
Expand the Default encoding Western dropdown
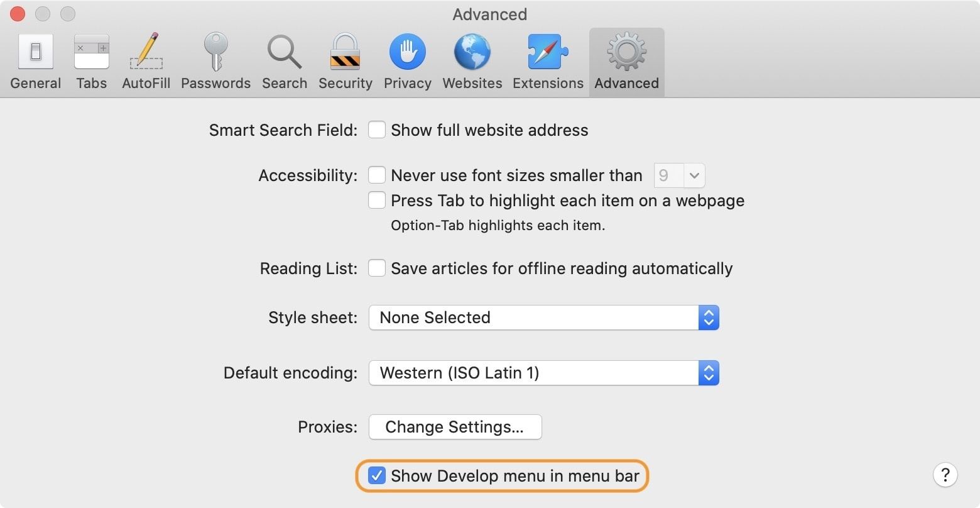pyautogui.click(x=543, y=373)
